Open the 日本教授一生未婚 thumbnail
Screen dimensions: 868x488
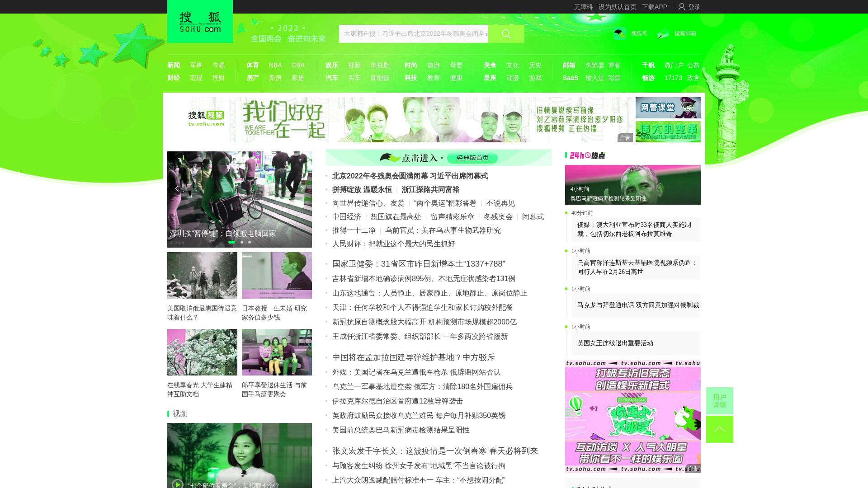pos(277,275)
